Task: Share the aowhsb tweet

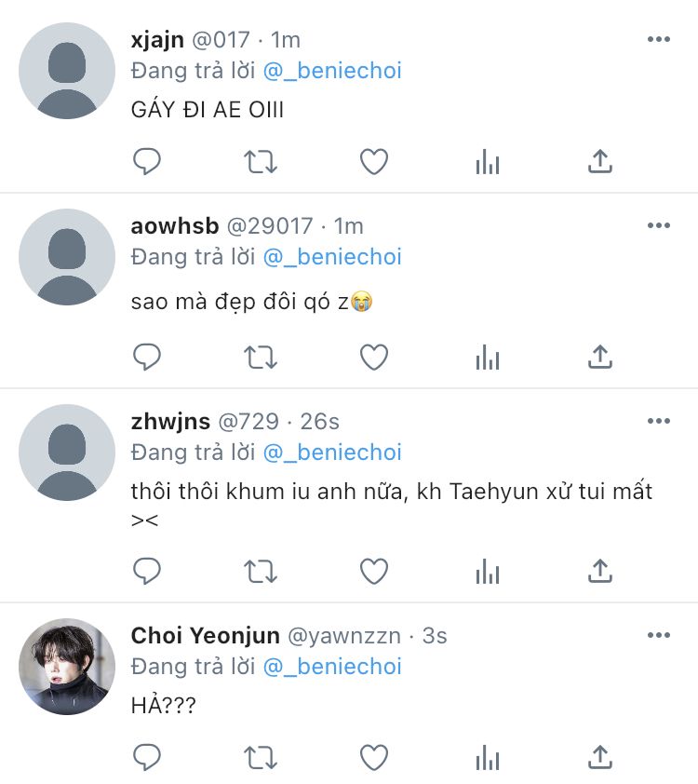Action: click(x=600, y=357)
